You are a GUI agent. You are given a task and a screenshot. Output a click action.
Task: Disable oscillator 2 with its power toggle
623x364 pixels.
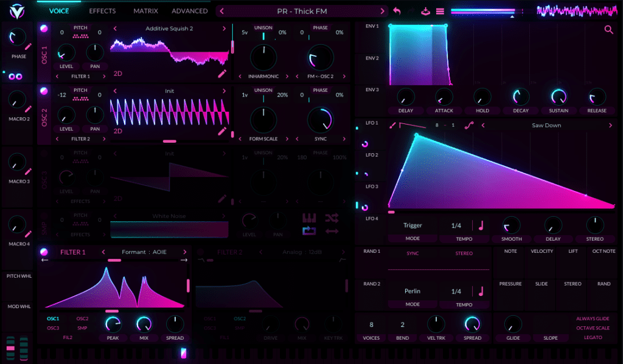pyautogui.click(x=44, y=91)
